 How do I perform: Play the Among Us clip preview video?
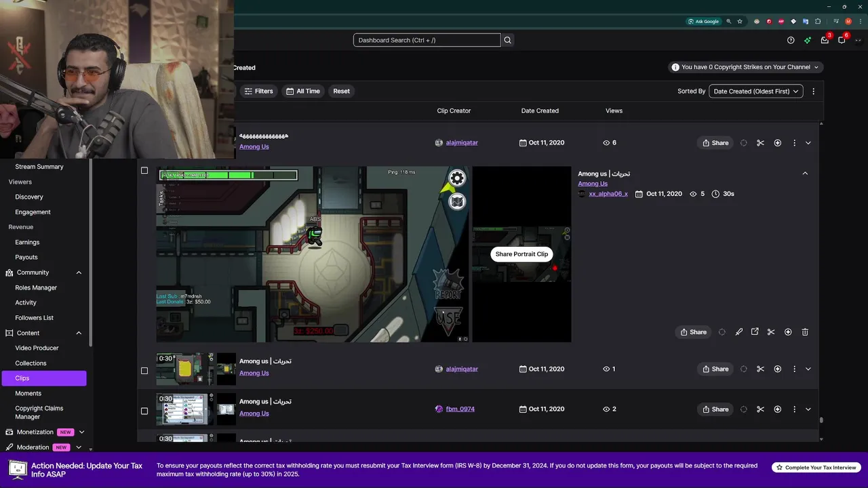tap(313, 254)
